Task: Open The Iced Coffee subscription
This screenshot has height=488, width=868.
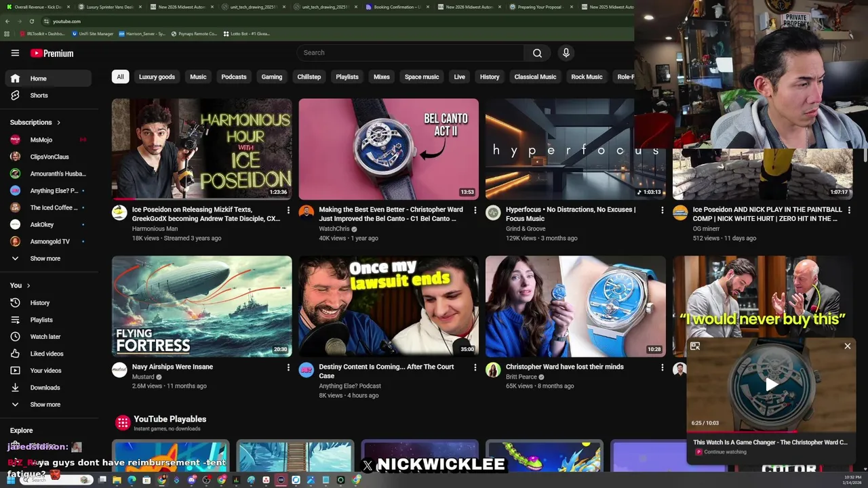Action: click(47, 207)
